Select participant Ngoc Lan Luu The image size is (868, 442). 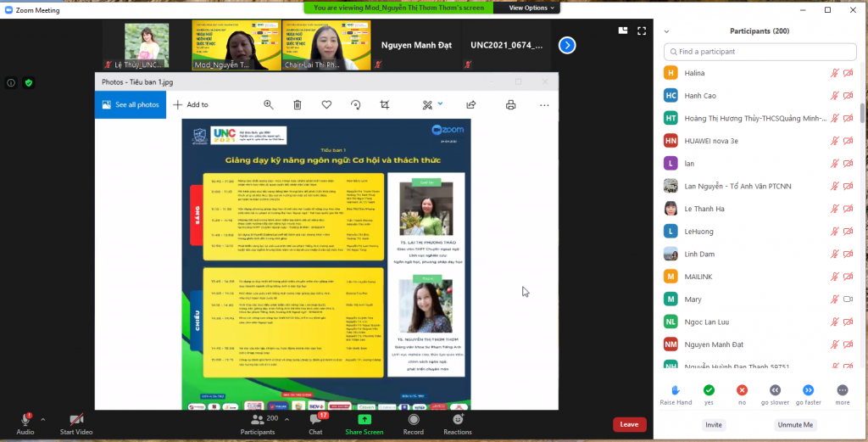click(x=760, y=322)
